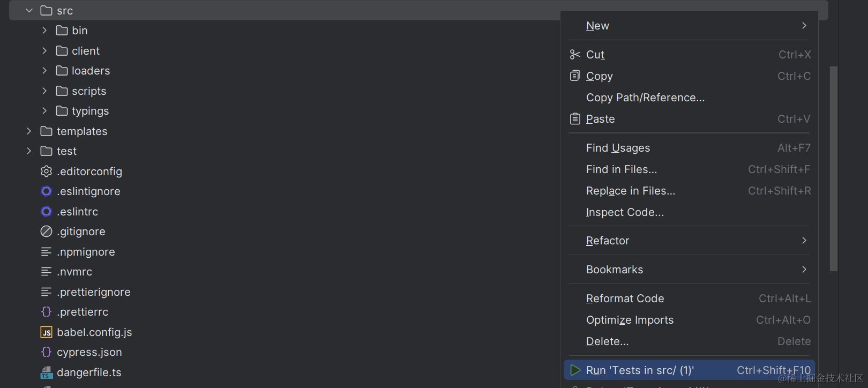868x388 pixels.
Task: Collapse the src folder
Action: point(29,11)
